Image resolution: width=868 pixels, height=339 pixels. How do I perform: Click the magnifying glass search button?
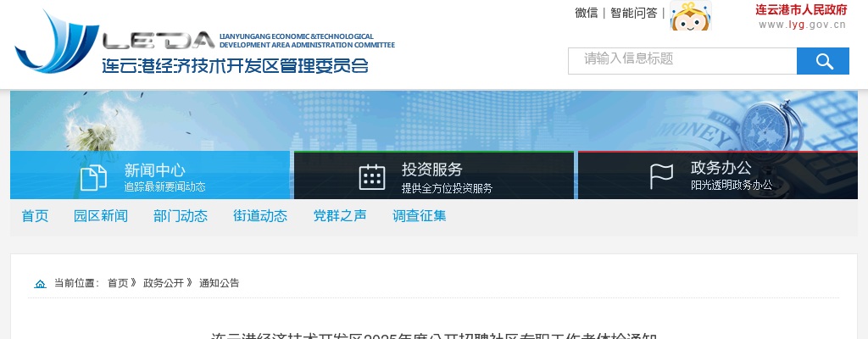point(822,61)
